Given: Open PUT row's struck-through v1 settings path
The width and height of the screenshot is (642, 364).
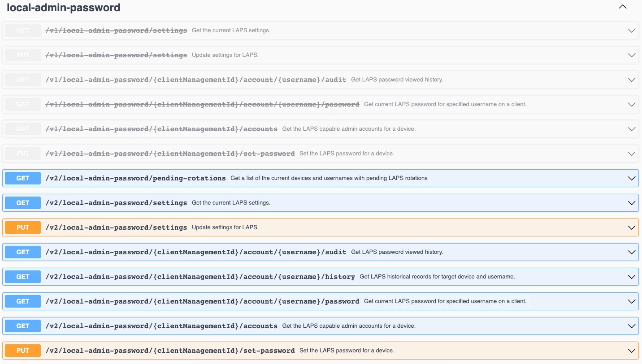Looking at the screenshot, I should (x=116, y=55).
